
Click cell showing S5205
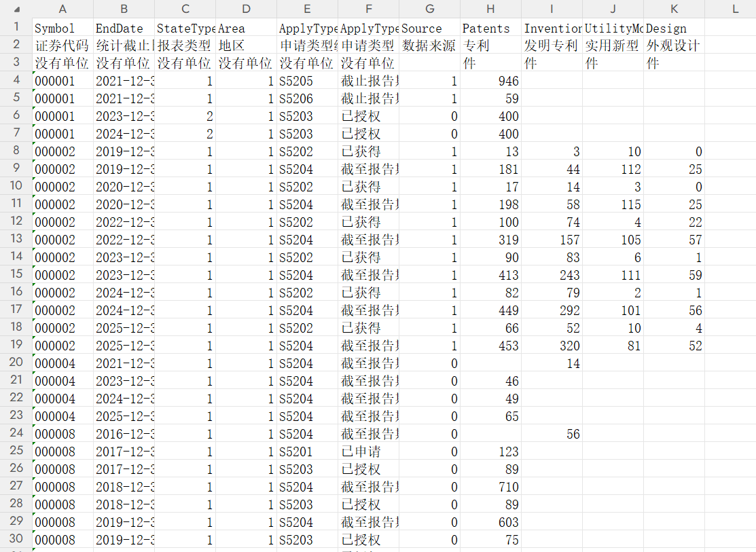coord(307,81)
